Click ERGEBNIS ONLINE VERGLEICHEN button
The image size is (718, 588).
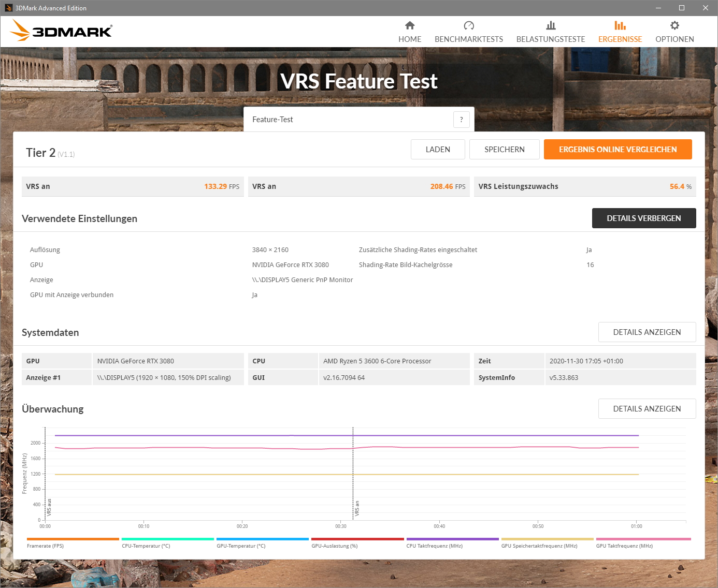click(x=618, y=150)
